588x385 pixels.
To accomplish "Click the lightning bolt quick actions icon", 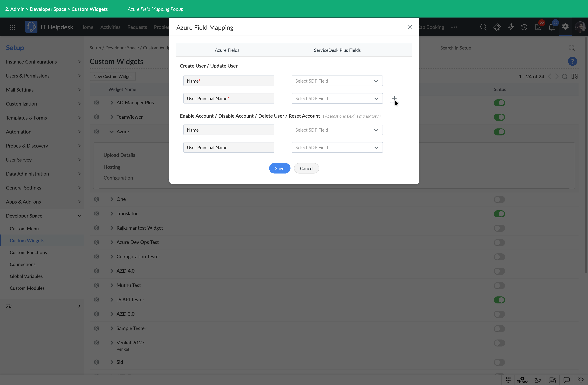I will [511, 27].
